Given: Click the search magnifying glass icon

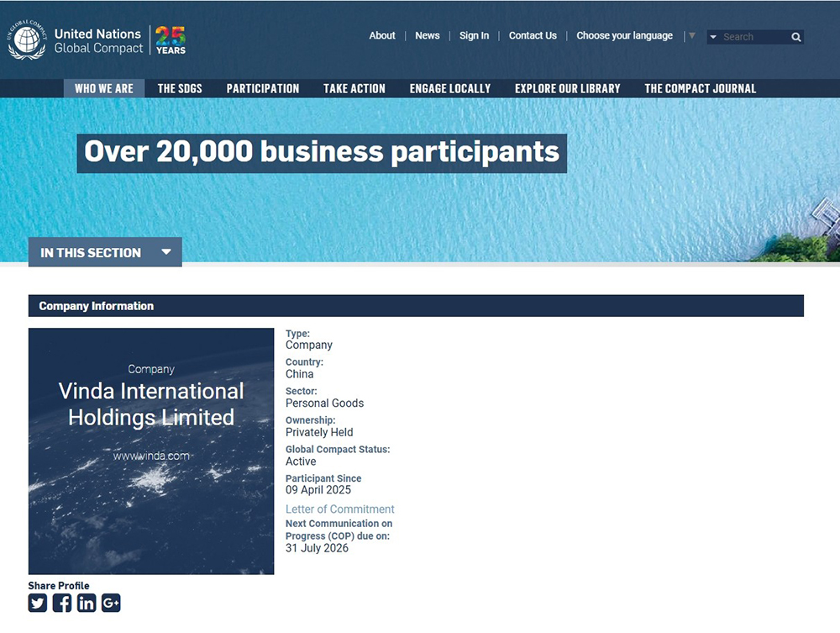Looking at the screenshot, I should pyautogui.click(x=795, y=37).
